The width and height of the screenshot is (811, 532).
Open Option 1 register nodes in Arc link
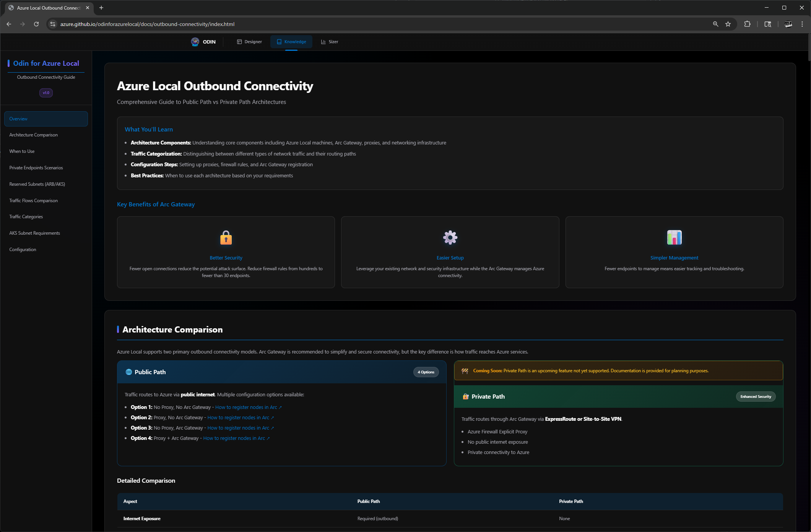(248, 407)
